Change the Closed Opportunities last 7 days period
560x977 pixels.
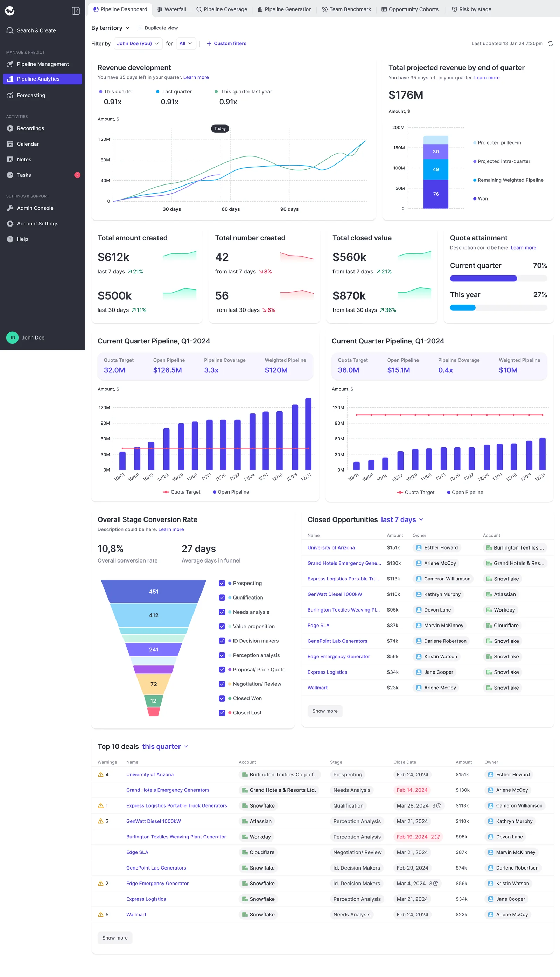click(x=402, y=520)
